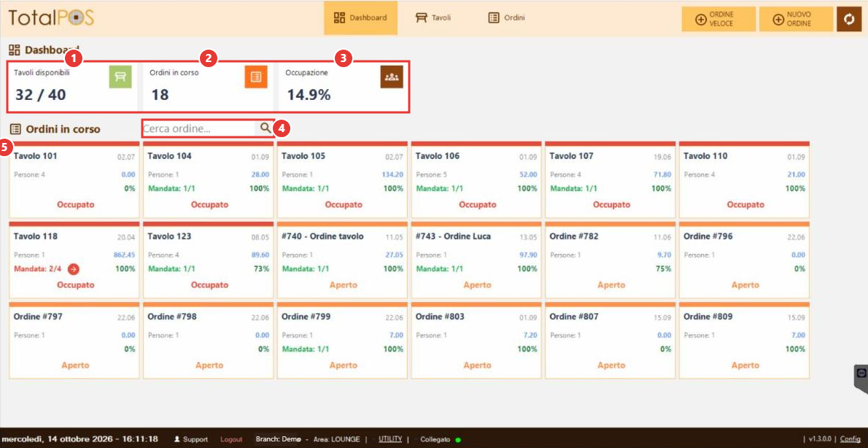Image resolution: width=868 pixels, height=448 pixels.
Task: Click the brown people icon in Occupazione card
Action: click(392, 77)
